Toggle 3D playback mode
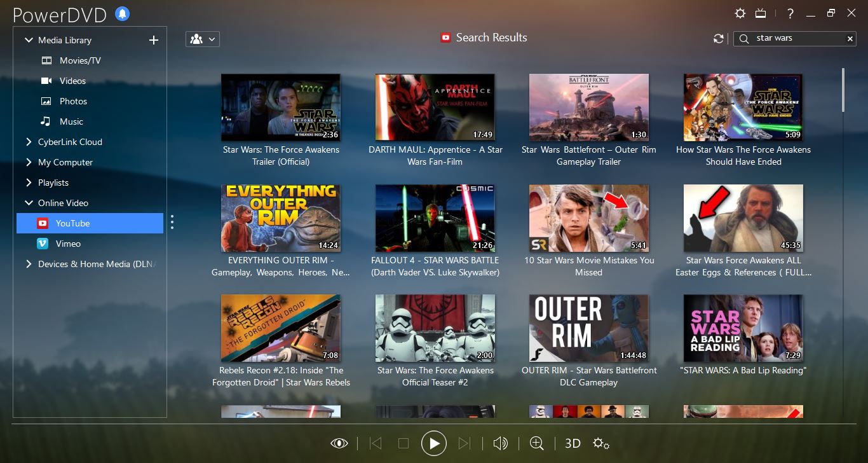Viewport: 868px width, 463px height. click(573, 443)
